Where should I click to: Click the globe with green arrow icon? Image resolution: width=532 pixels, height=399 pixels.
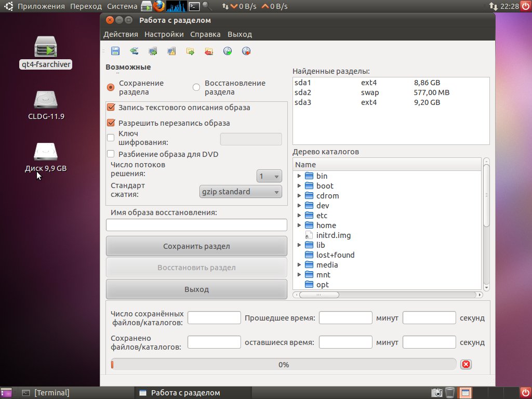[228, 51]
